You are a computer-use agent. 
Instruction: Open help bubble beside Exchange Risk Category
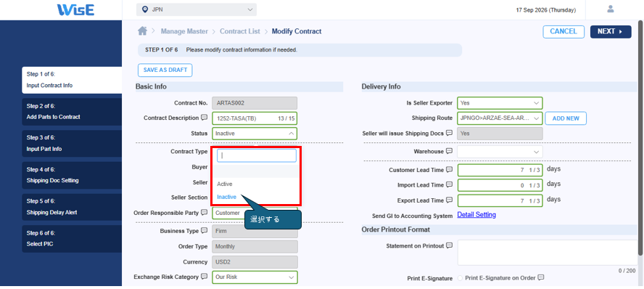pyautogui.click(x=204, y=277)
